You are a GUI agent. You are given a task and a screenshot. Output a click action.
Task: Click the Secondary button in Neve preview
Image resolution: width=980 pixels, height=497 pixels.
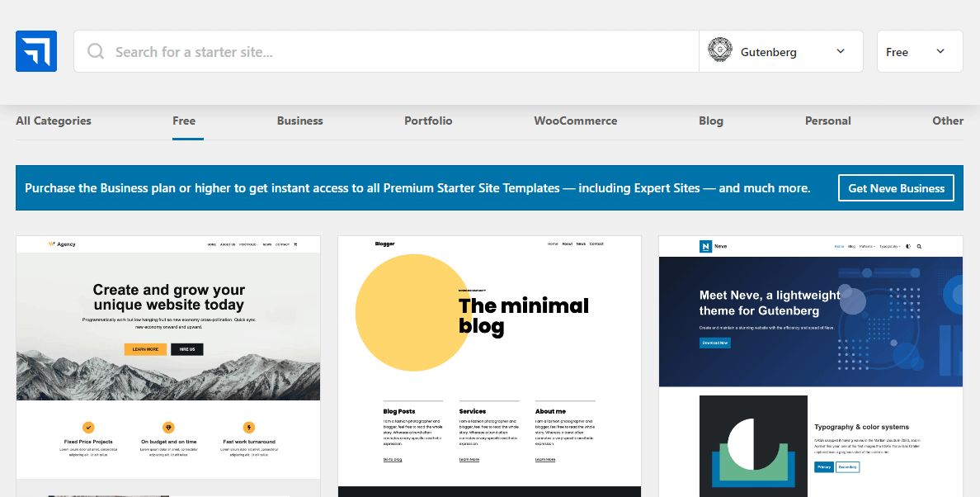847,467
